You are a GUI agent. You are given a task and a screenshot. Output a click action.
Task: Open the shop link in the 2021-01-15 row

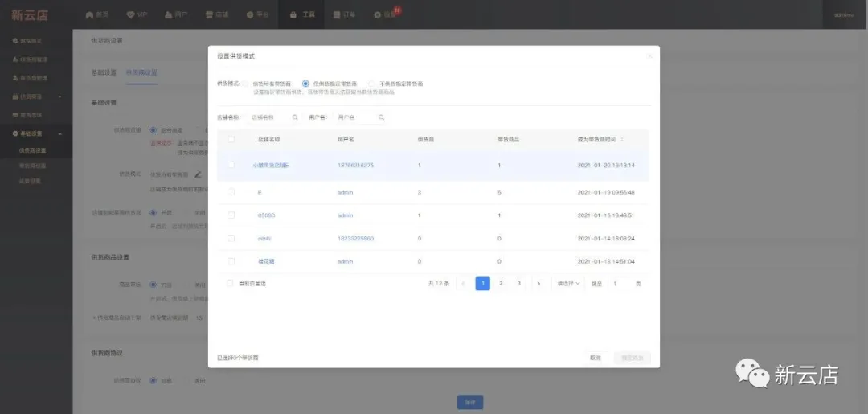pos(266,215)
